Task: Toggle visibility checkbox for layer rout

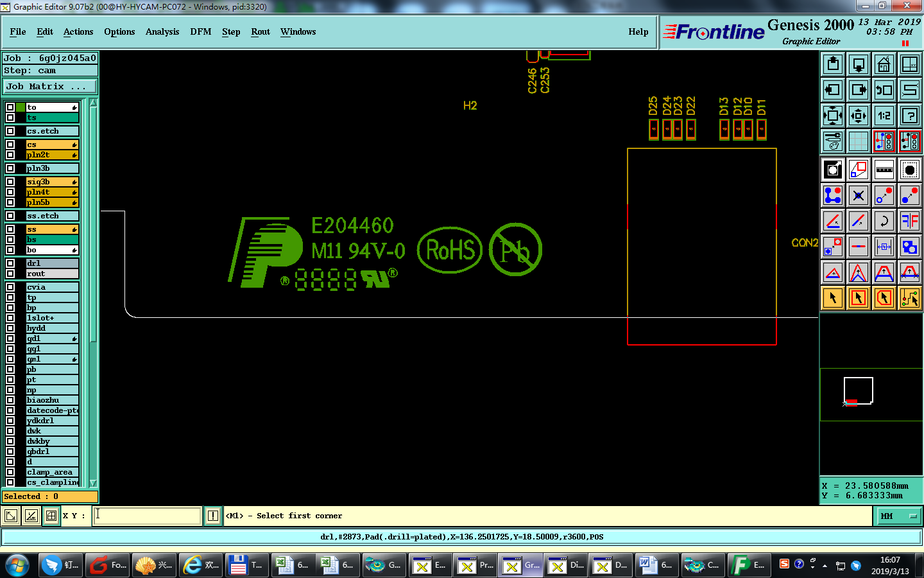Action: click(x=10, y=274)
